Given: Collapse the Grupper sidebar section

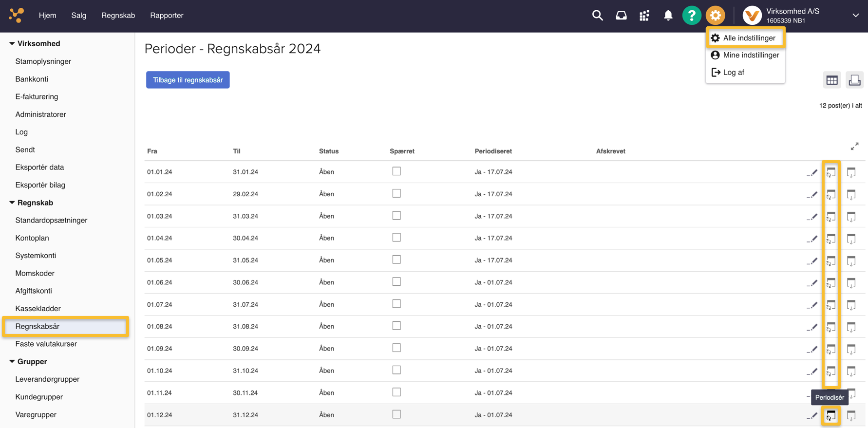Looking at the screenshot, I should point(12,362).
